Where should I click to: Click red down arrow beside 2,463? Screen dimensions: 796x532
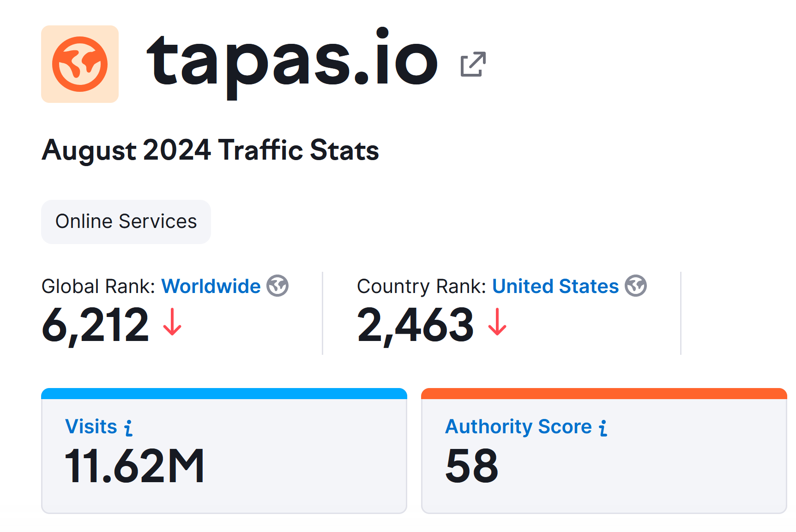497,322
